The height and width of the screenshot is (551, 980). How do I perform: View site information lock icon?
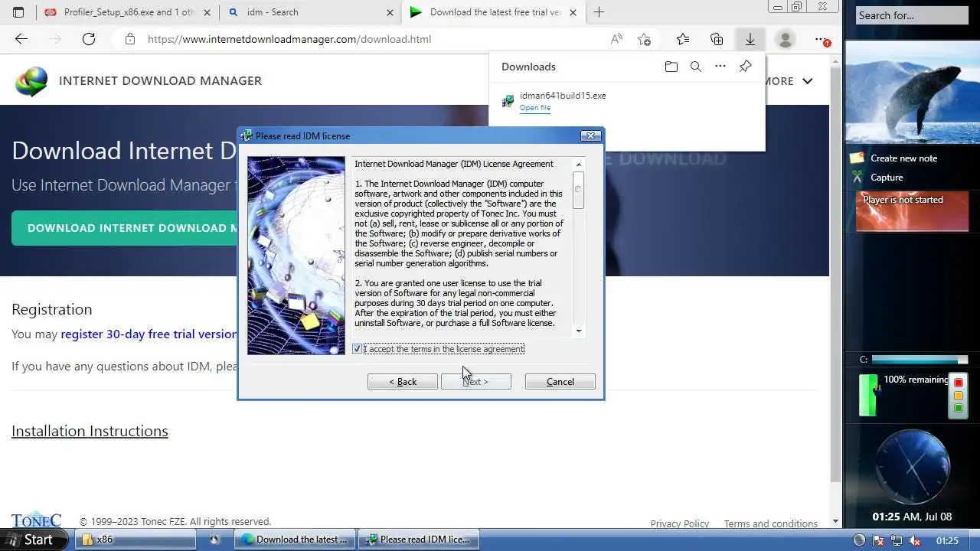130,39
